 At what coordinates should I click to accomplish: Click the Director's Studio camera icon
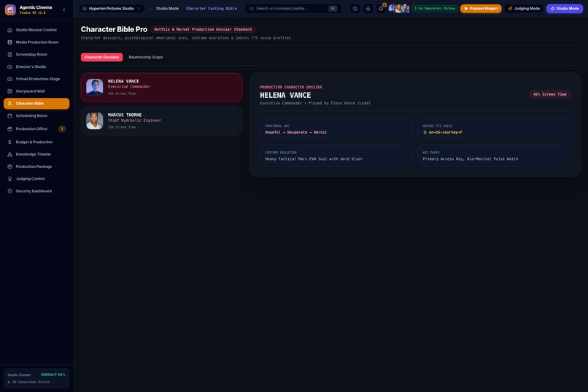coord(9,66)
